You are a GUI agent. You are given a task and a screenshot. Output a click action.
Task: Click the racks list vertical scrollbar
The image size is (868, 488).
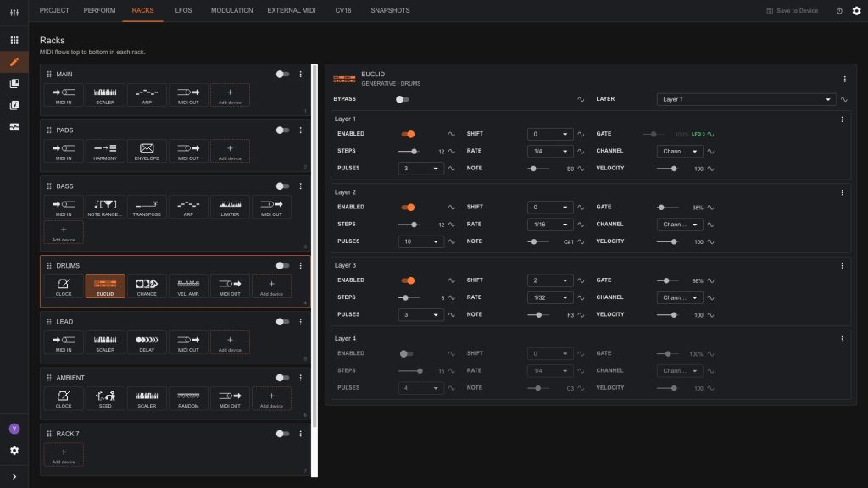(x=314, y=247)
